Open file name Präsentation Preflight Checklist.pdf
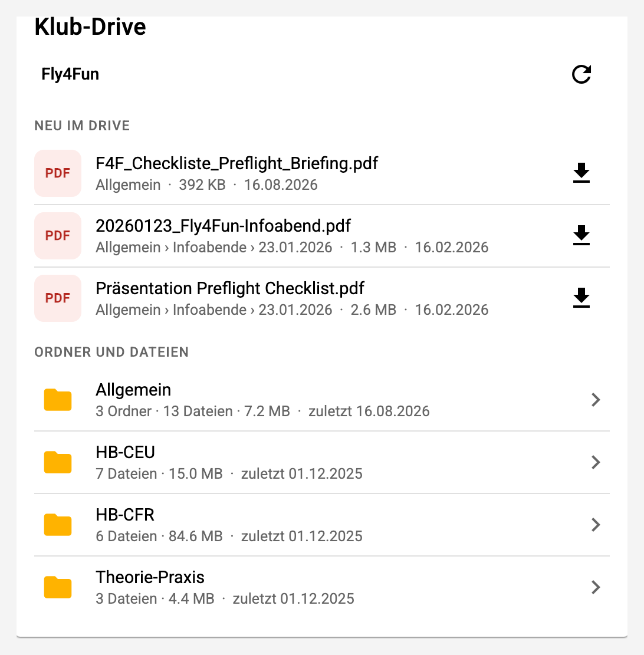The image size is (644, 655). pos(230,288)
